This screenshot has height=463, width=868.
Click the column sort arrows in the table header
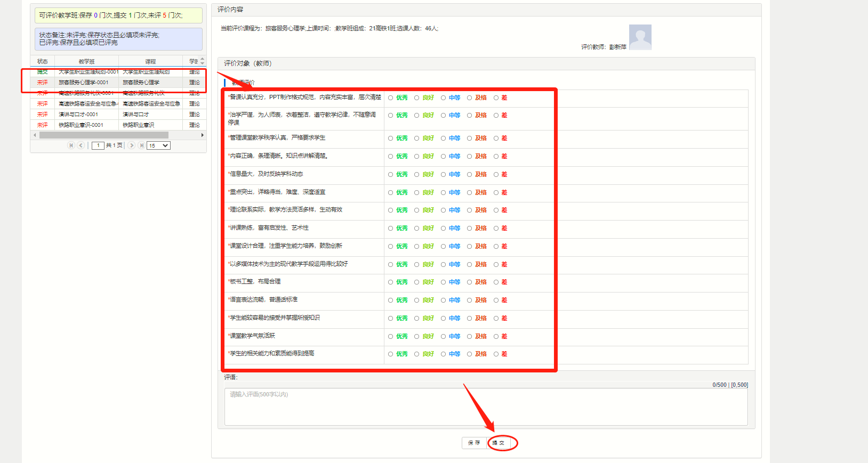coord(202,61)
